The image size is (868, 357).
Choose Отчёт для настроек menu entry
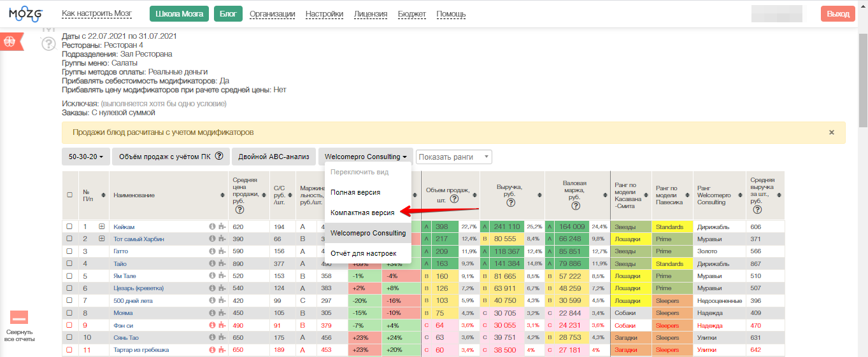[363, 253]
